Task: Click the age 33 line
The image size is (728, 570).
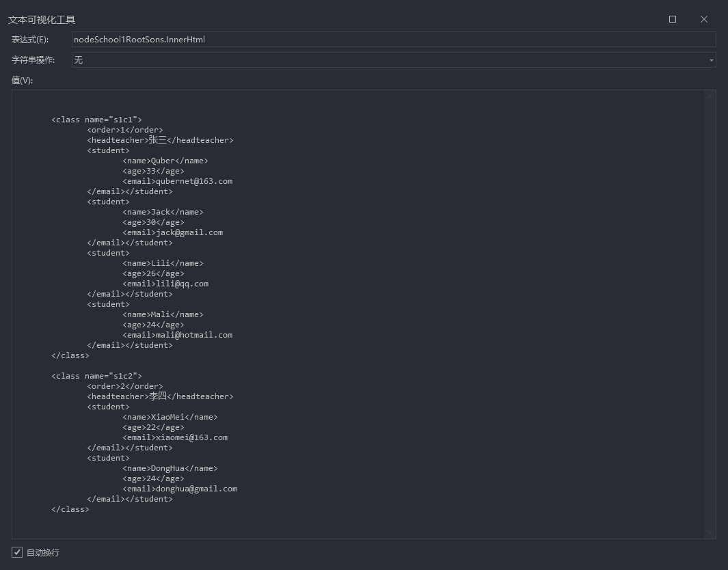Action: click(x=153, y=171)
